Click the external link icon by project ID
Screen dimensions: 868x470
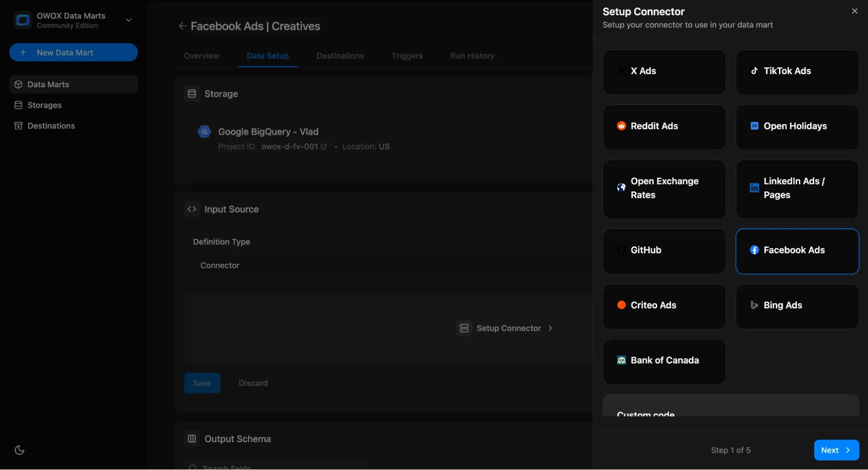point(324,147)
